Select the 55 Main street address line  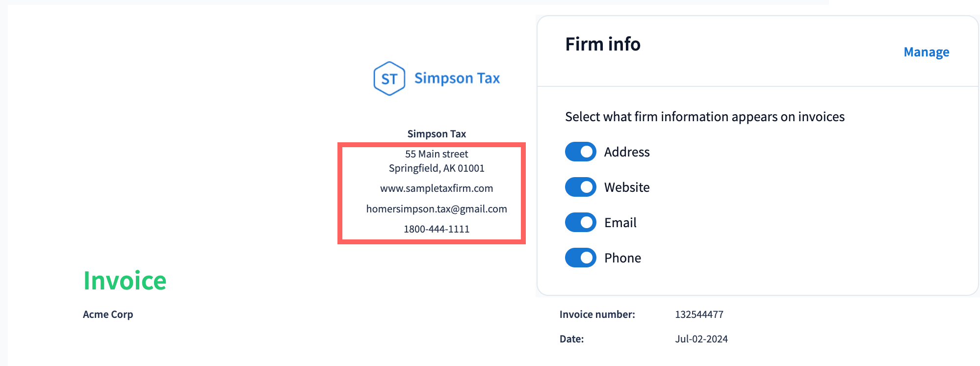coord(437,154)
